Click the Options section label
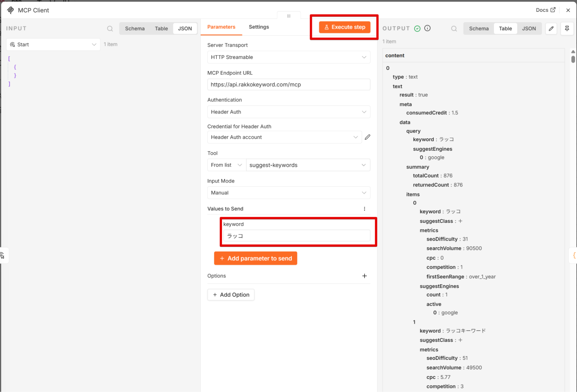This screenshot has width=577, height=392. [x=216, y=276]
